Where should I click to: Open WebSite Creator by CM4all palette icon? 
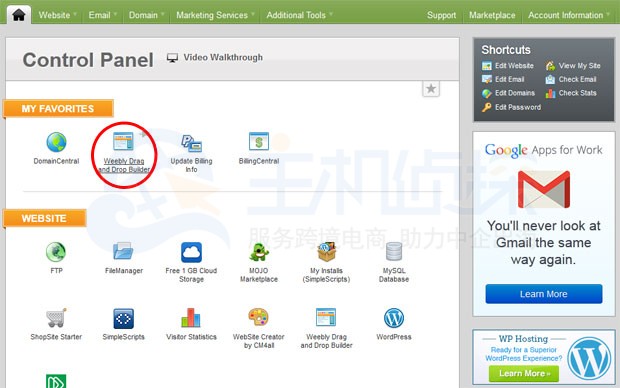258,317
